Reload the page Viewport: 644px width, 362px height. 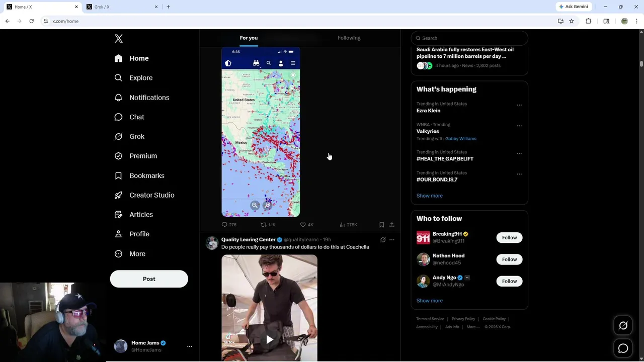coord(31,21)
